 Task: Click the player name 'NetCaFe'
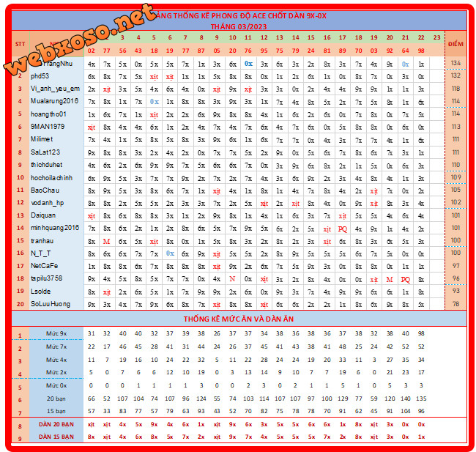[x=44, y=266]
